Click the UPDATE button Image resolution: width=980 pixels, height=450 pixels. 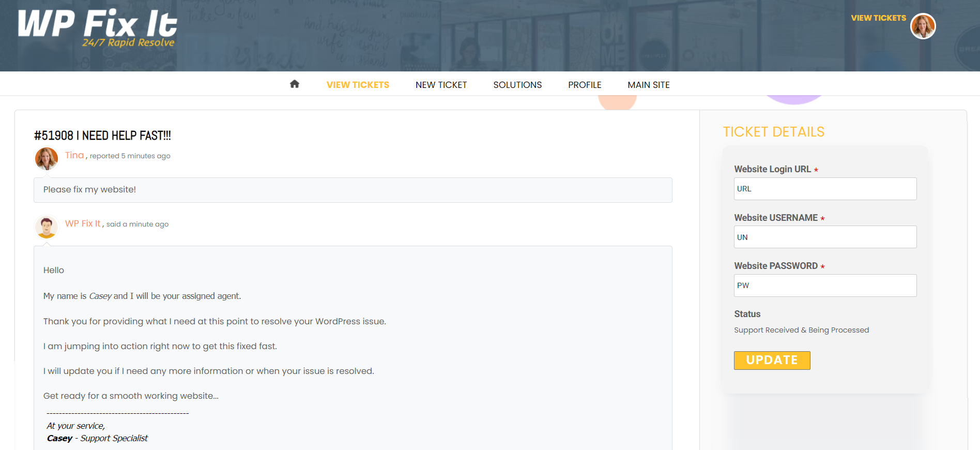772,361
